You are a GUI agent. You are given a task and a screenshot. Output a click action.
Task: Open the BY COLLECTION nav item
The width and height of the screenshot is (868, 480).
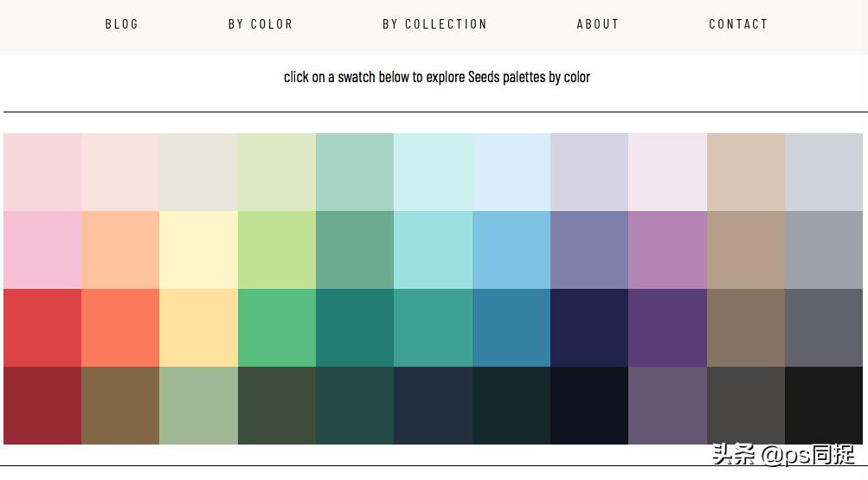(x=434, y=24)
